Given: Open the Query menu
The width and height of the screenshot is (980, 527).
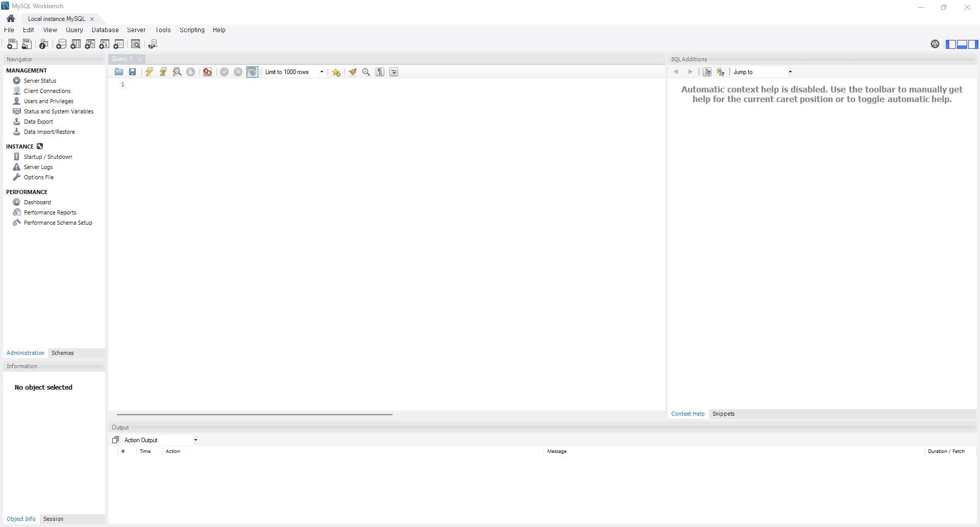Looking at the screenshot, I should 74,30.
